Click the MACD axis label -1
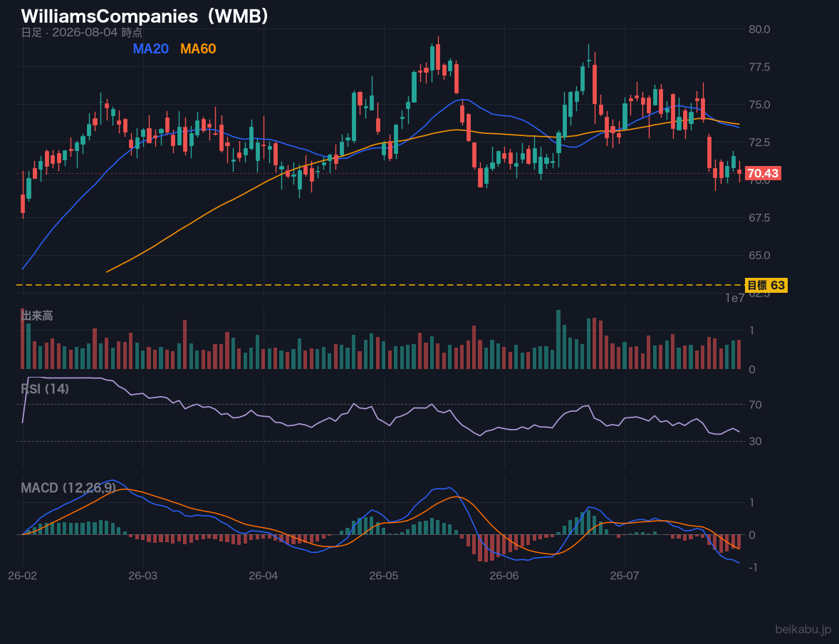 coord(752,568)
